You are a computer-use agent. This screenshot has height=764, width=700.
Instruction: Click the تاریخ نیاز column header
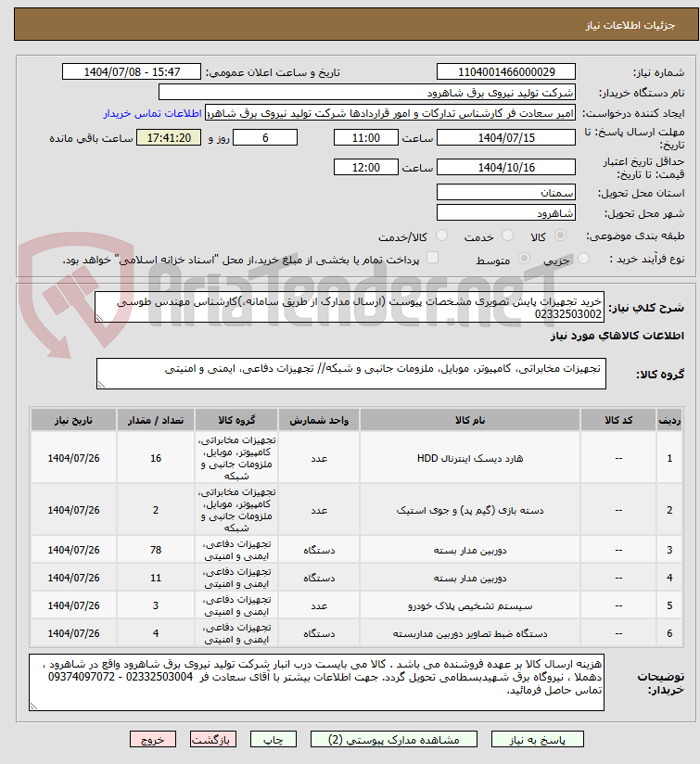73,420
